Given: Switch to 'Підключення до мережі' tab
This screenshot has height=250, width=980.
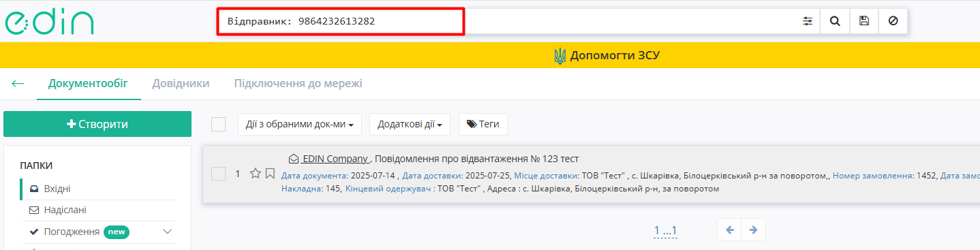Looking at the screenshot, I should click(x=298, y=83).
